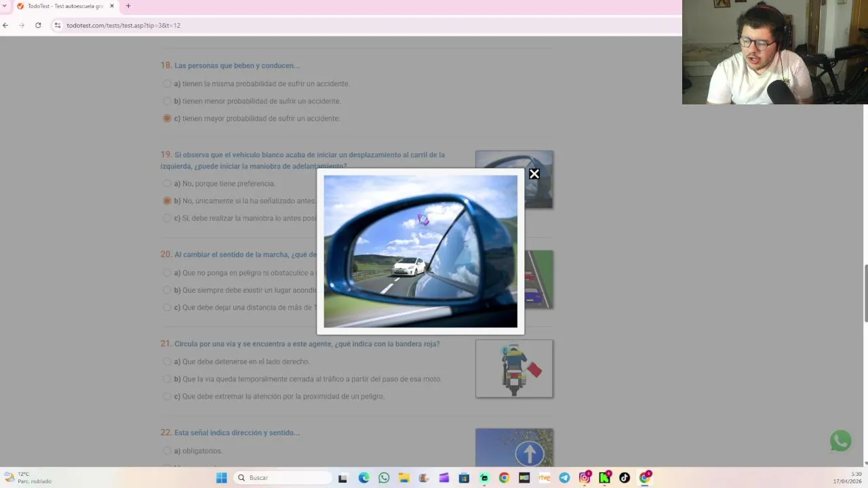Viewport: 868px width, 488px height.
Task: Open Microsoft Store in the taskbar
Action: point(464,478)
